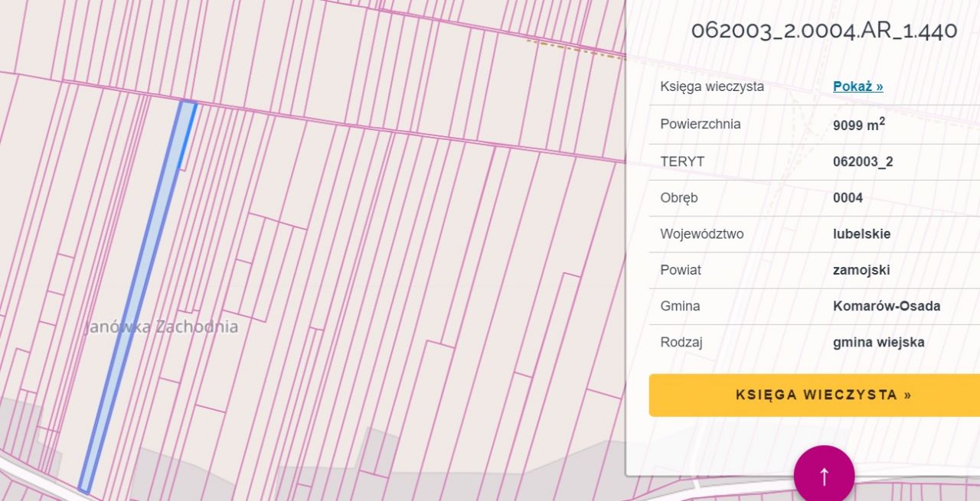Click the powiat value zamojski
Image resolution: width=980 pixels, height=501 pixels.
pos(861,270)
